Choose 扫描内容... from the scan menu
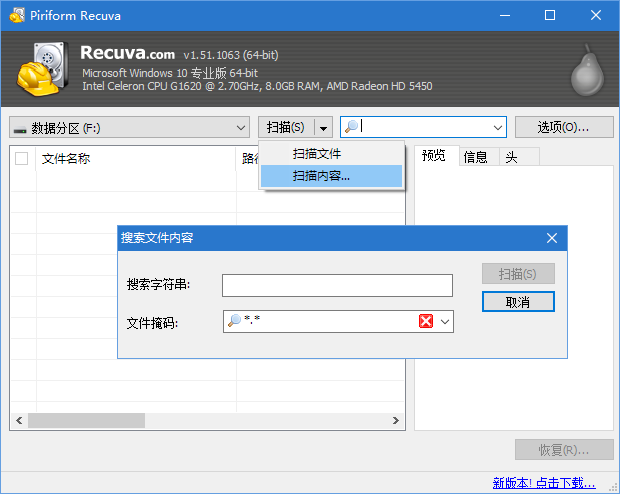Image resolution: width=620 pixels, height=494 pixels. 331,176
